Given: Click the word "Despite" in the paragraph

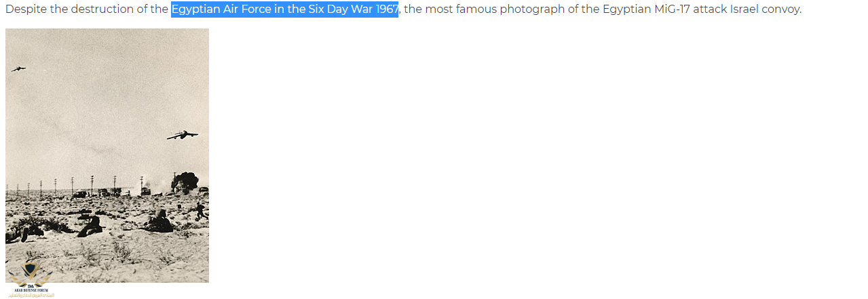Looking at the screenshot, I should (25, 9).
